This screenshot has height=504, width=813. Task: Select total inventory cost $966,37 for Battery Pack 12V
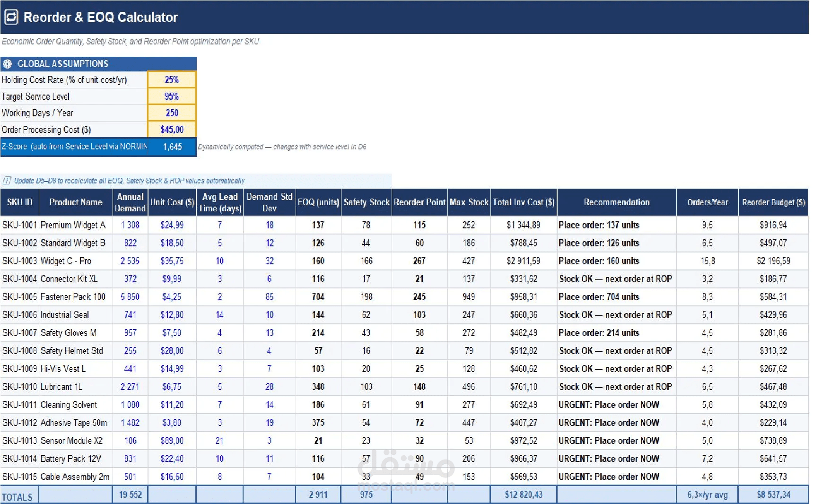pos(524,459)
